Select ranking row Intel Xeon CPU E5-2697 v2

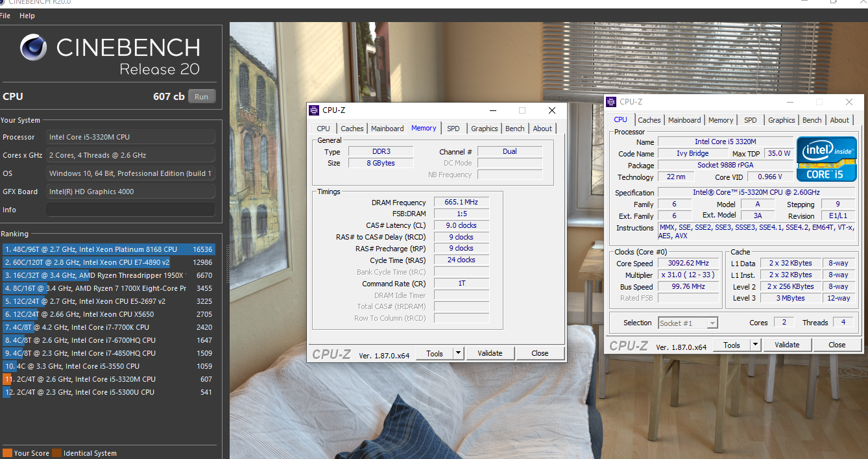pyautogui.click(x=109, y=301)
